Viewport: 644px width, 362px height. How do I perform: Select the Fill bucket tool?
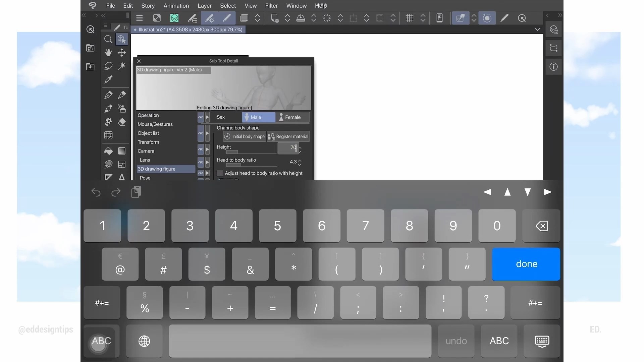coord(108,151)
